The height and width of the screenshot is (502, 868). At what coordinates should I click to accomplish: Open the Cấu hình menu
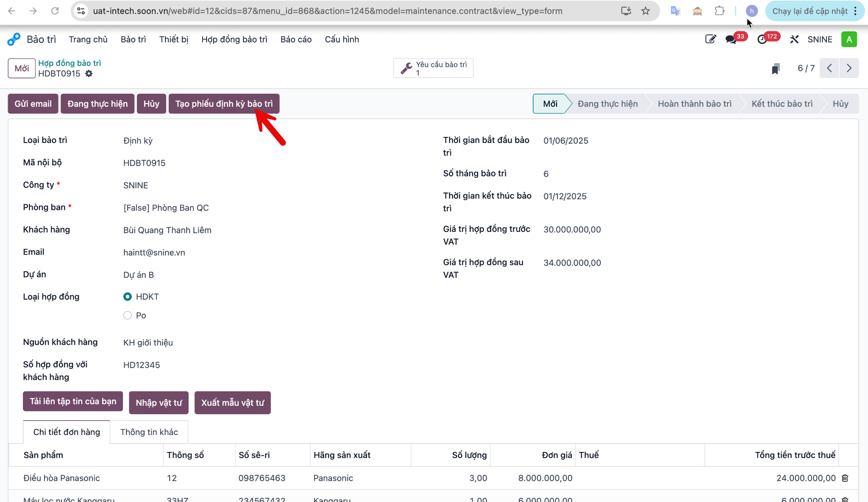[x=342, y=39]
